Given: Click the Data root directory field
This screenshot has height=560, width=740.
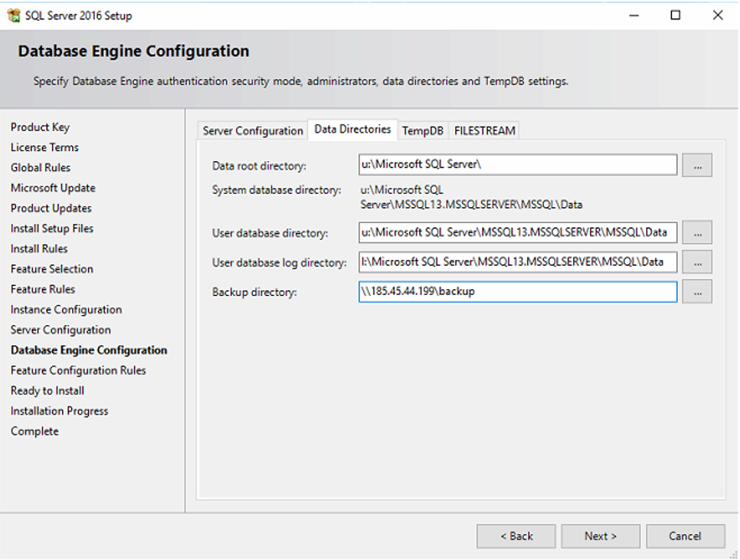Looking at the screenshot, I should click(518, 164).
